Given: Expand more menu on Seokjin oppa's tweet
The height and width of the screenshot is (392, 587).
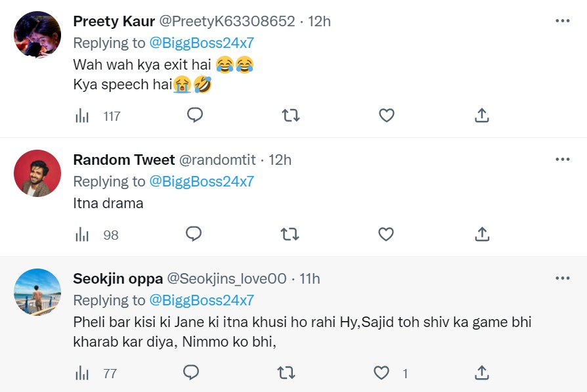Looking at the screenshot, I should tap(562, 278).
